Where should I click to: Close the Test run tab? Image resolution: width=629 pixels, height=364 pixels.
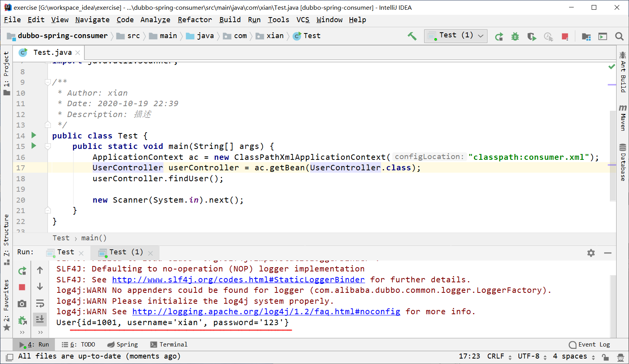pos(81,253)
